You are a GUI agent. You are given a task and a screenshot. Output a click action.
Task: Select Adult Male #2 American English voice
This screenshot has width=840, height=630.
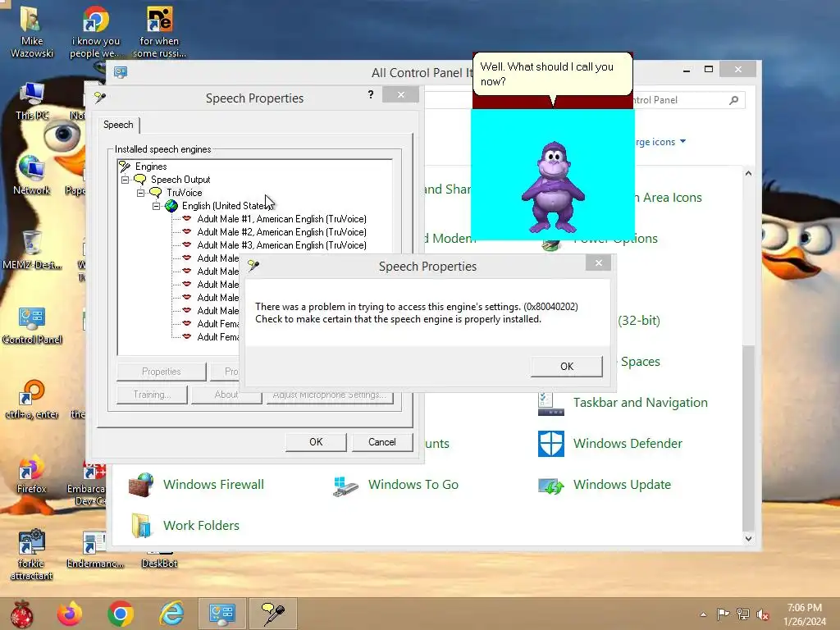[282, 232]
